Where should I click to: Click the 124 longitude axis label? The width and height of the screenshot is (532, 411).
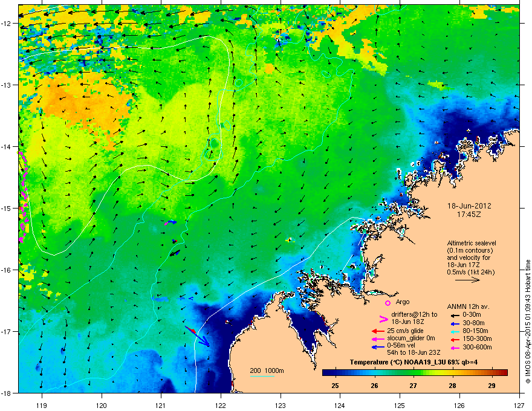tap(340, 405)
